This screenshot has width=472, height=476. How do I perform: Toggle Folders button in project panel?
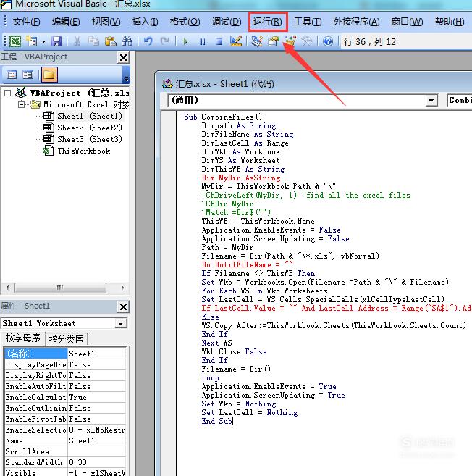(49, 75)
